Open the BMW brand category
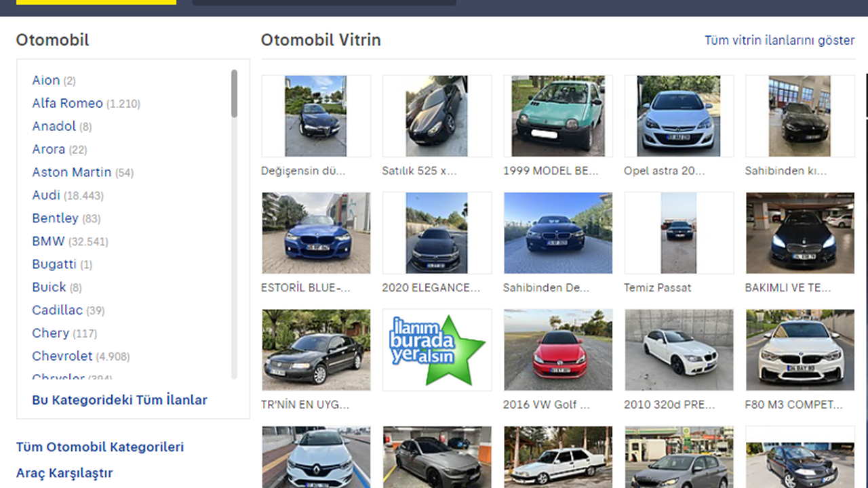This screenshot has width=868, height=488. click(48, 241)
